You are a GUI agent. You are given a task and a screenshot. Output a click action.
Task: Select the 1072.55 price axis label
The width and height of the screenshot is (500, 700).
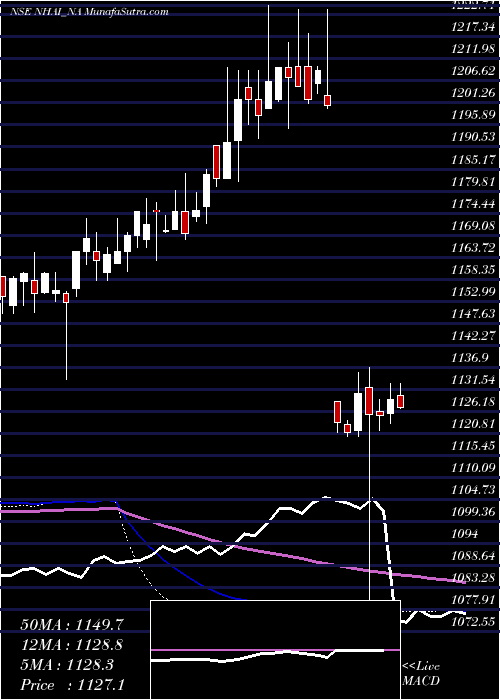pyautogui.click(x=472, y=623)
